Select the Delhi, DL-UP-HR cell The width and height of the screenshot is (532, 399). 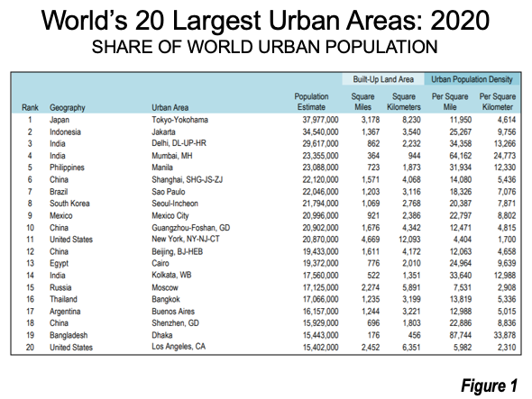[x=179, y=143]
